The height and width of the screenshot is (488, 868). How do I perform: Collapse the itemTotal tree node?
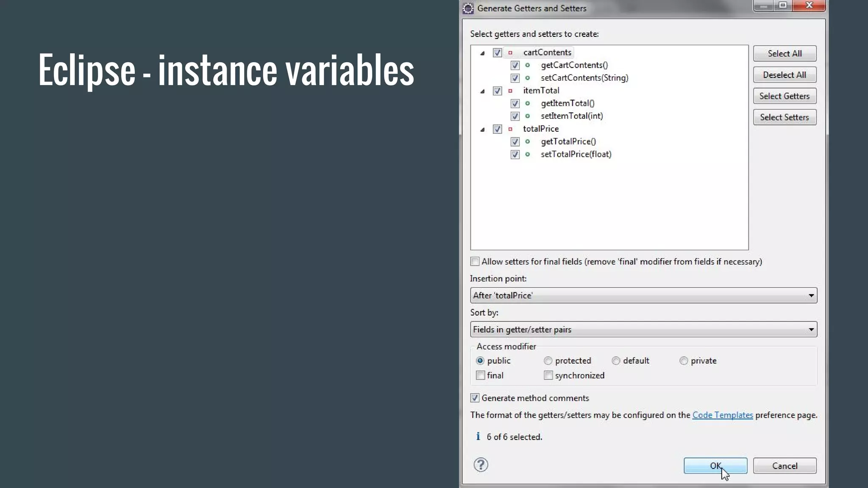click(x=482, y=91)
